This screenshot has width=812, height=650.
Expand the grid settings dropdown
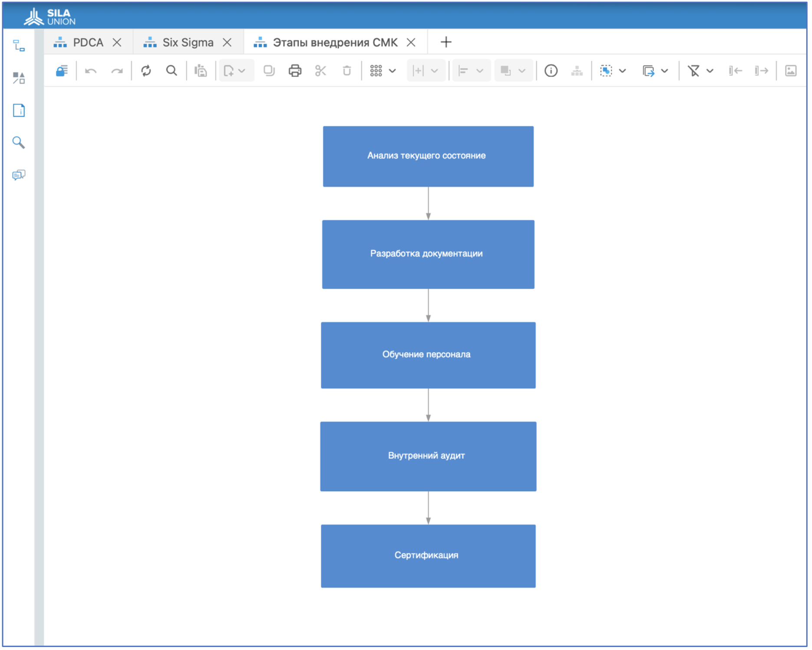coord(392,71)
